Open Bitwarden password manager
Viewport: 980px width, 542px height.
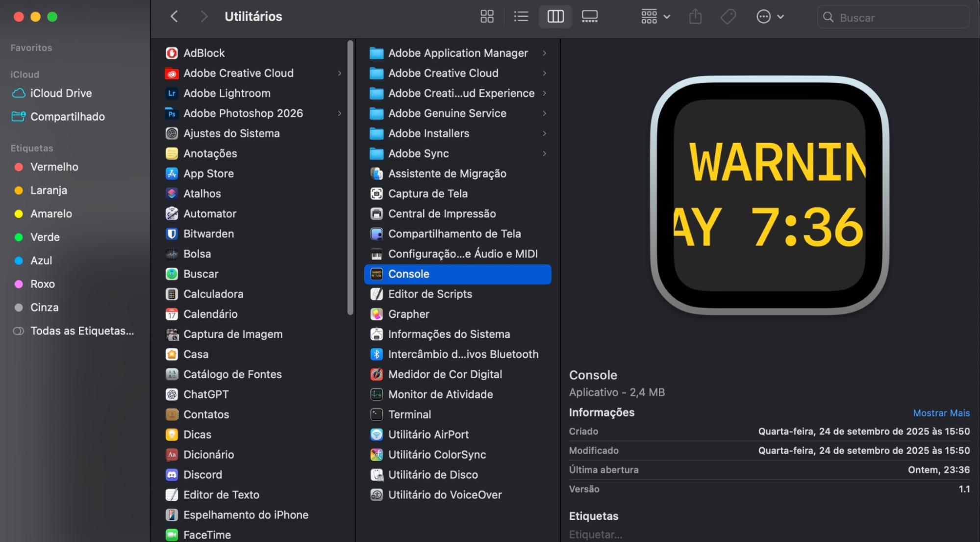[208, 233]
